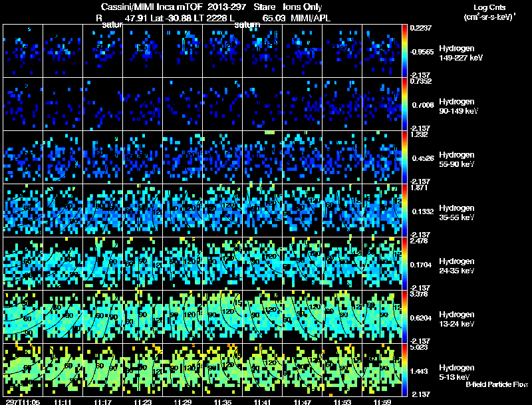Click the '11:47' time axis label
This screenshot has width=532, height=405.
(x=303, y=402)
